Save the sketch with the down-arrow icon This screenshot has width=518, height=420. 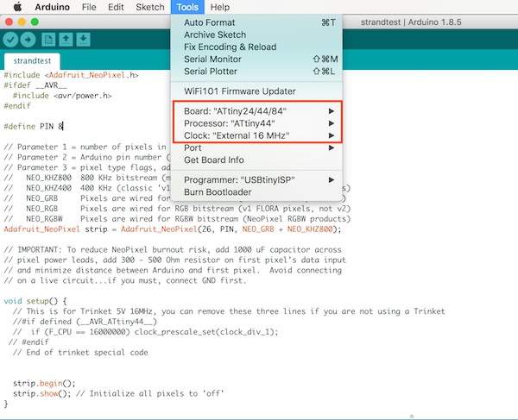83,40
